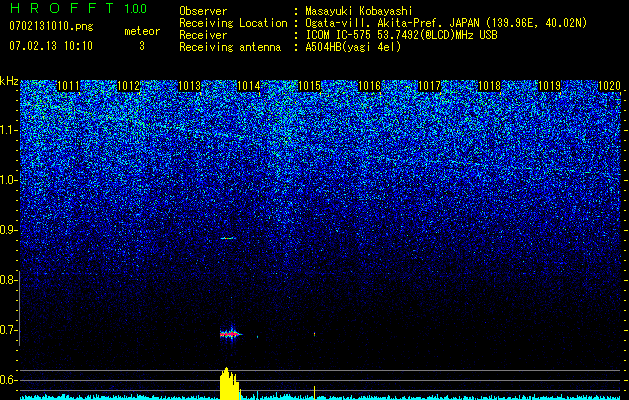Viewport: 629px width, 400px height.
Task: Click the A504HB(yagi 4el) antenna text
Action: [353, 47]
